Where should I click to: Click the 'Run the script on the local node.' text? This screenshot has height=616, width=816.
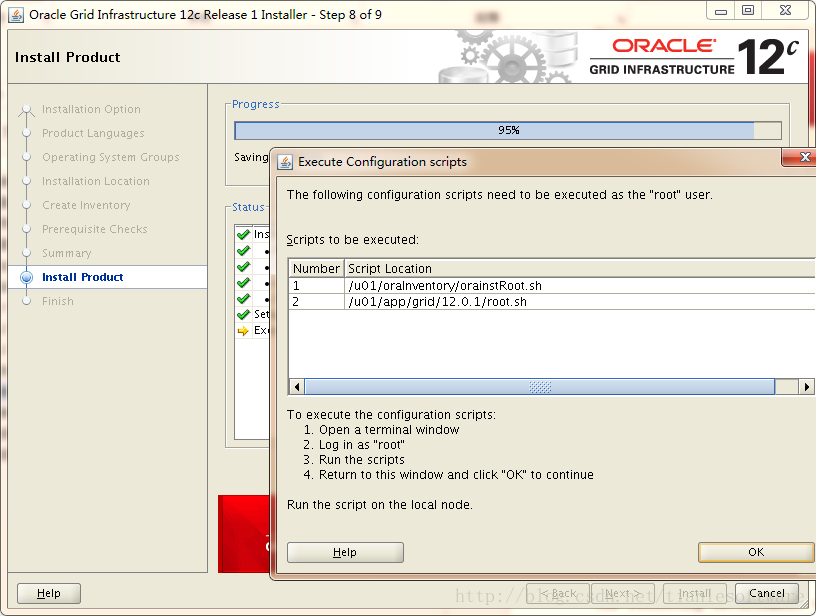[380, 505]
